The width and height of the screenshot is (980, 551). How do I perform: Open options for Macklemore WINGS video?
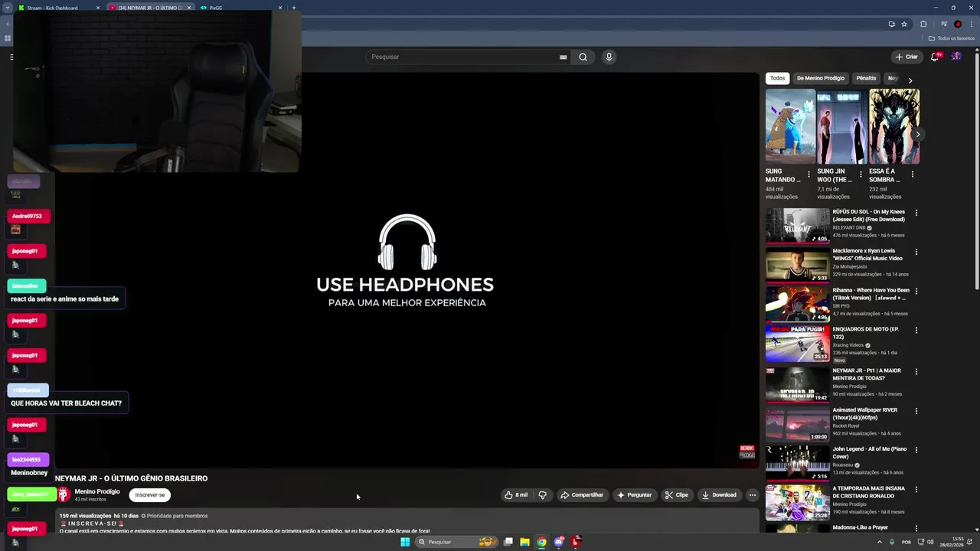(916, 252)
